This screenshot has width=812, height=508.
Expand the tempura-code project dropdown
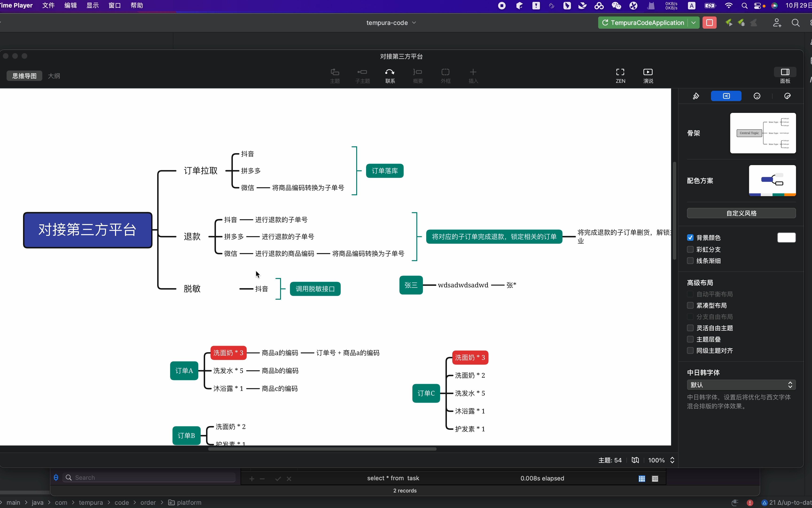point(391,23)
